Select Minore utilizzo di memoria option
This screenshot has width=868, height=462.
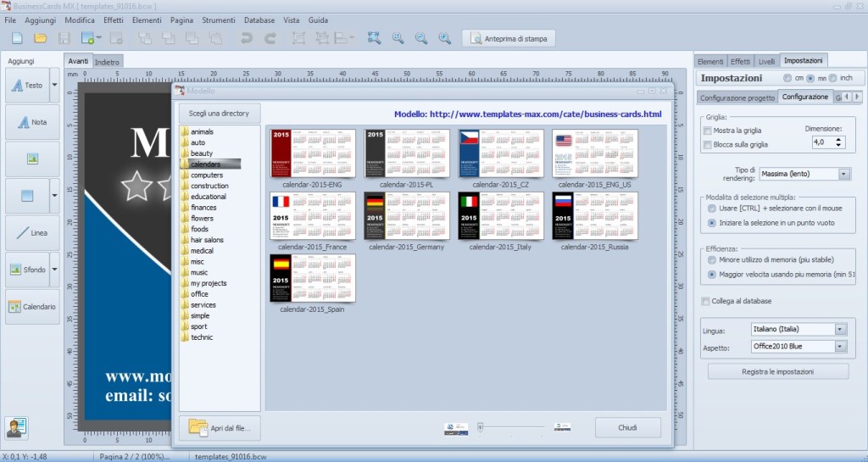click(712, 259)
